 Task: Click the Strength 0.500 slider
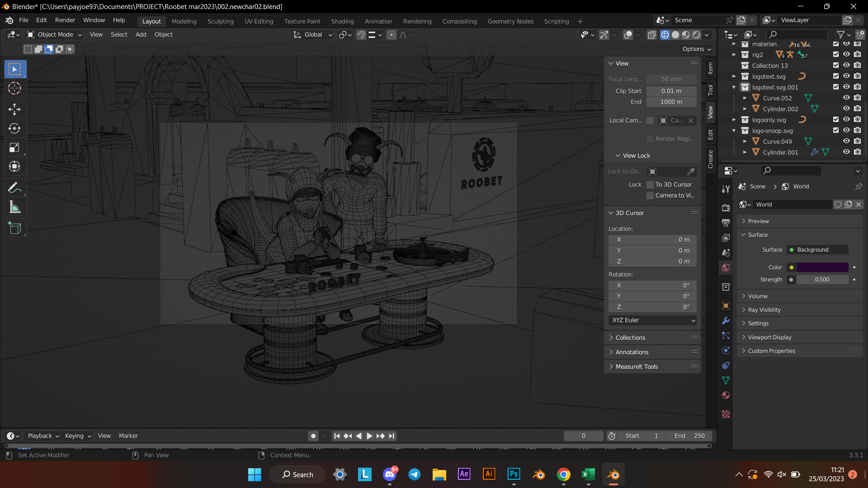click(x=822, y=279)
